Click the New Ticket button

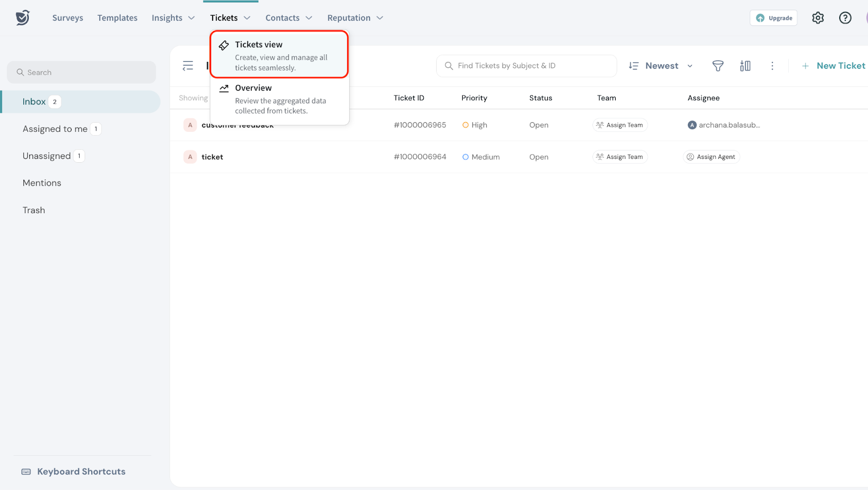click(x=833, y=66)
